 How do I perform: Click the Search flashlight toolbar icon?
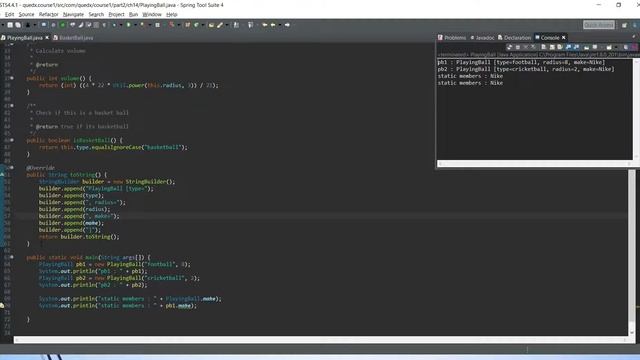coord(220,25)
